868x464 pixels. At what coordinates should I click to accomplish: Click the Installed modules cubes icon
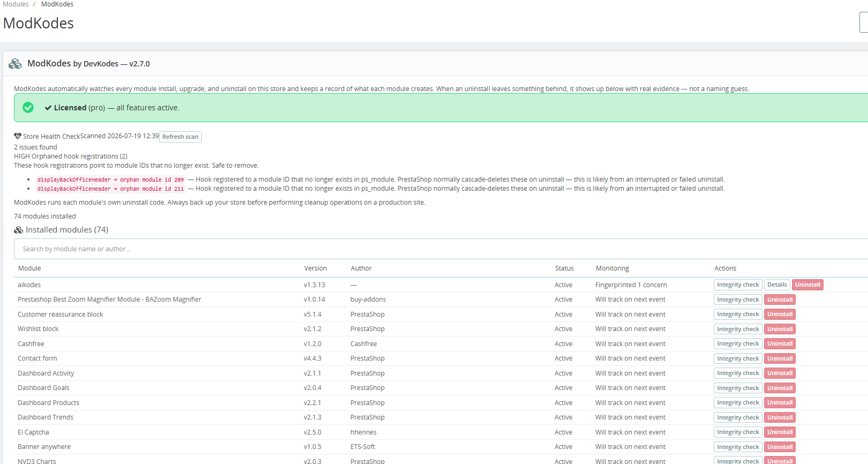point(19,230)
